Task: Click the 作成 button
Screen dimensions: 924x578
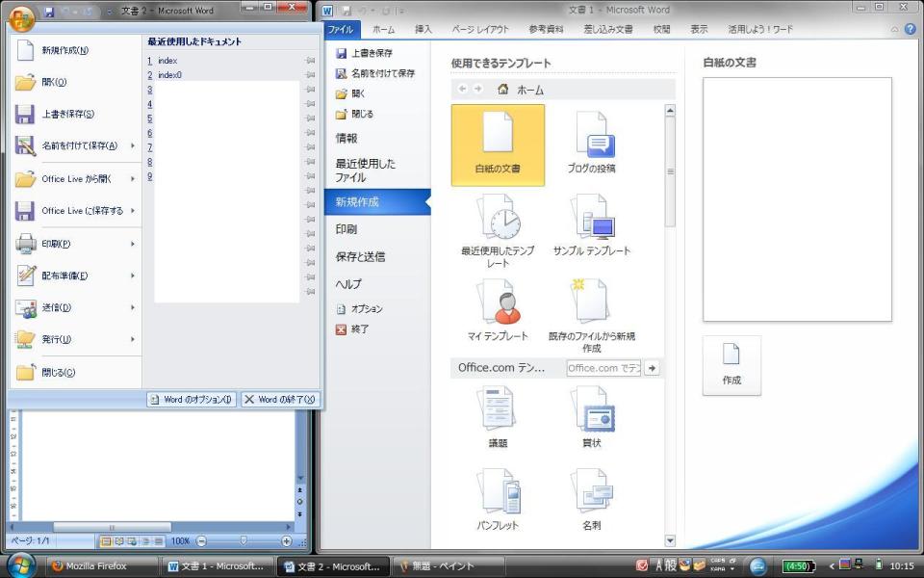Action: (731, 366)
